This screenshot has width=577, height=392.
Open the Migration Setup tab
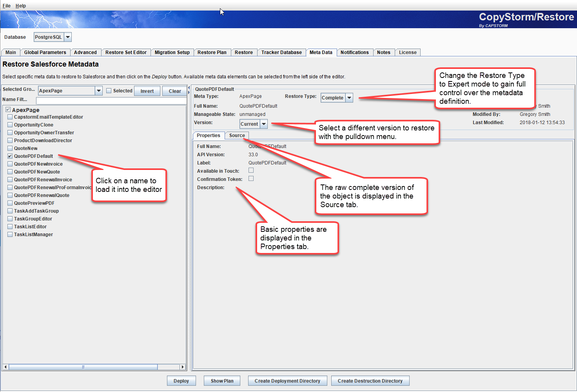172,52
